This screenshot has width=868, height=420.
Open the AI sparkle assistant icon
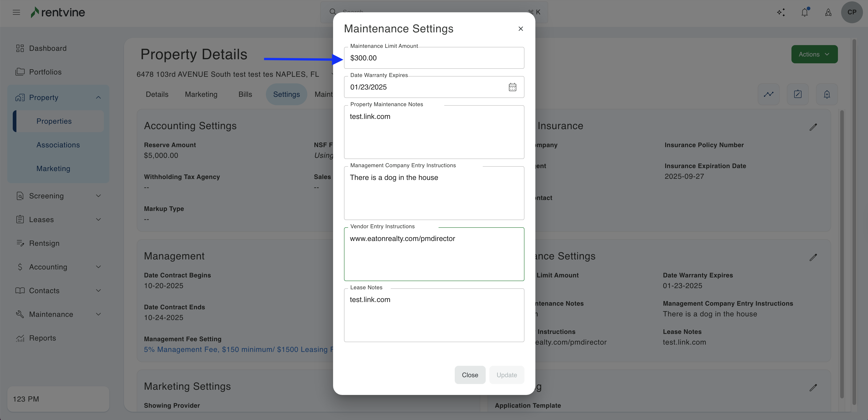781,13
